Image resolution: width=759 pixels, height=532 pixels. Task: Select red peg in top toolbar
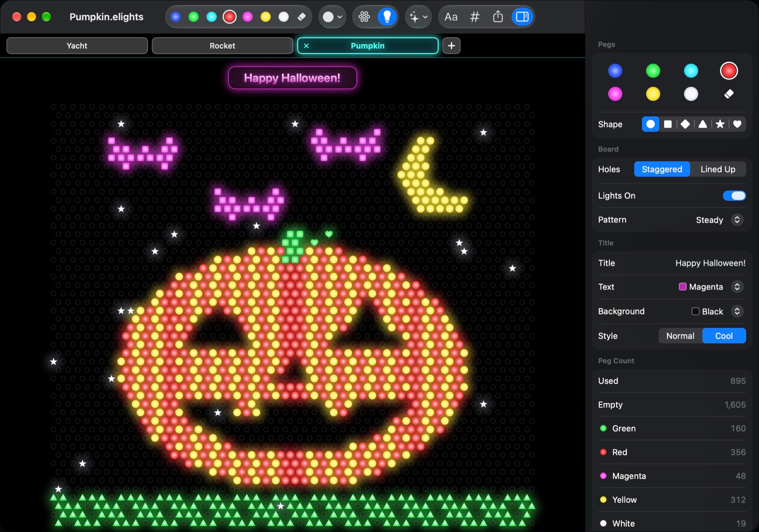230,17
